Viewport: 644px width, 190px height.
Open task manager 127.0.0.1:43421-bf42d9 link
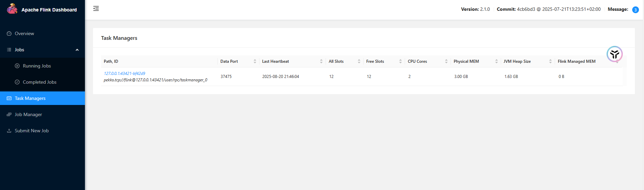tap(124, 73)
